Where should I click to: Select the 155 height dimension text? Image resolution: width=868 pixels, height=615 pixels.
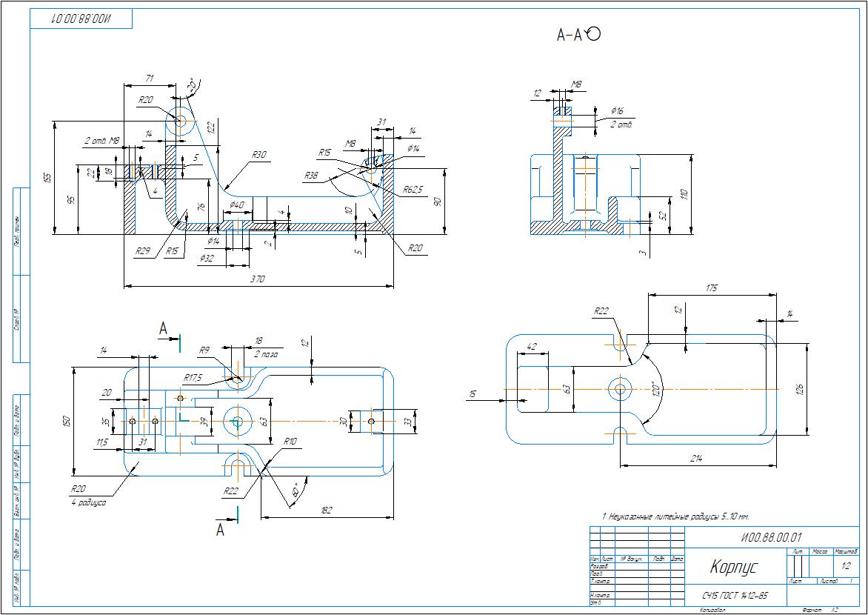47,178
